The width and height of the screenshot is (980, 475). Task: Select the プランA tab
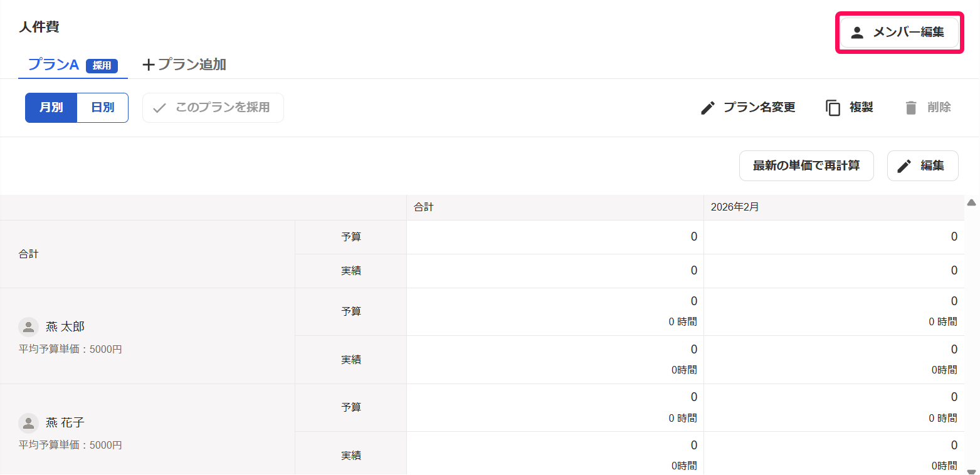point(73,65)
